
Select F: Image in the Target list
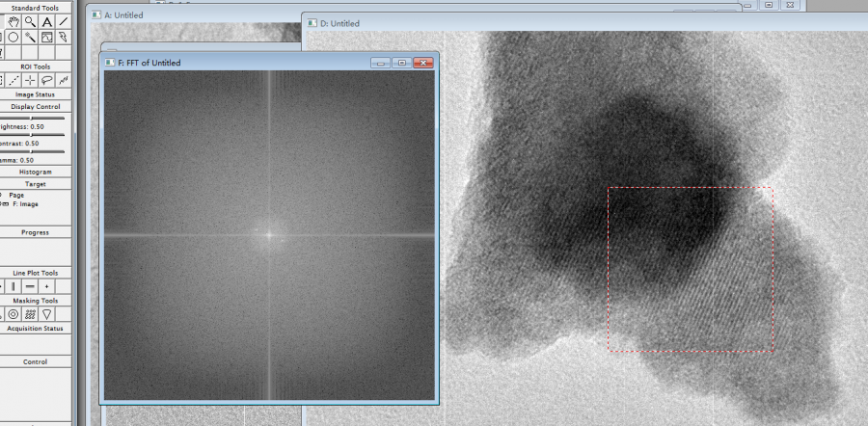[x=25, y=204]
